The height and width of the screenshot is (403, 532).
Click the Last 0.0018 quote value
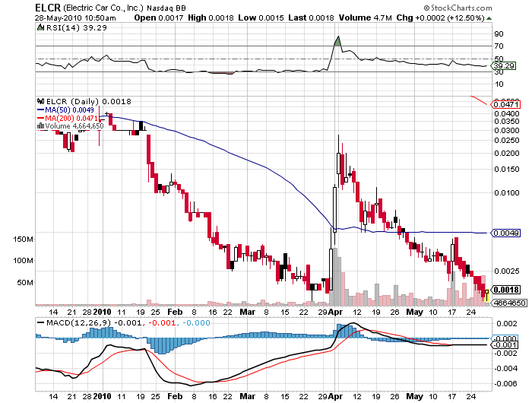pyautogui.click(x=311, y=17)
